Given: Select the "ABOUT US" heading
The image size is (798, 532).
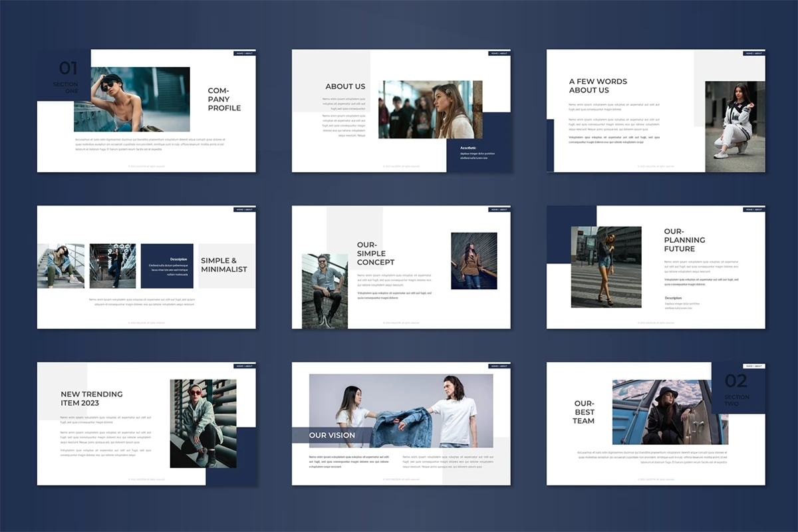Looking at the screenshot, I should [x=345, y=86].
